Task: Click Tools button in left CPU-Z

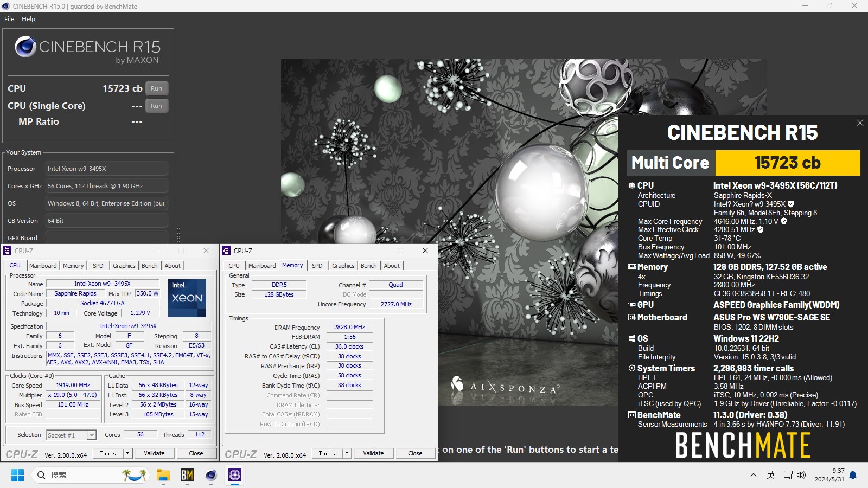Action: [108, 453]
